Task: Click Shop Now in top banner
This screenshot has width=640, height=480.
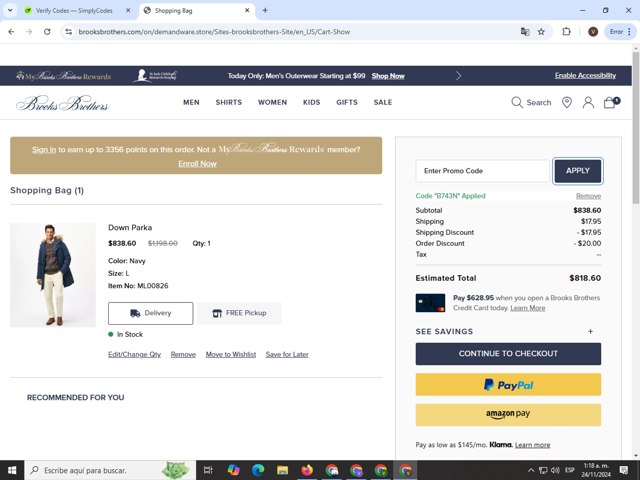Action: click(x=388, y=76)
